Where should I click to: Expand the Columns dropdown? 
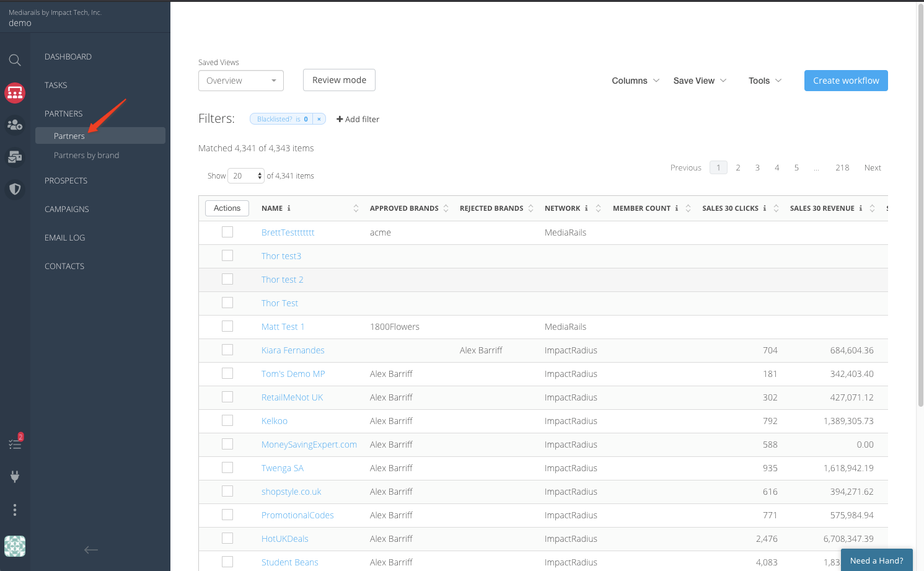click(x=635, y=81)
